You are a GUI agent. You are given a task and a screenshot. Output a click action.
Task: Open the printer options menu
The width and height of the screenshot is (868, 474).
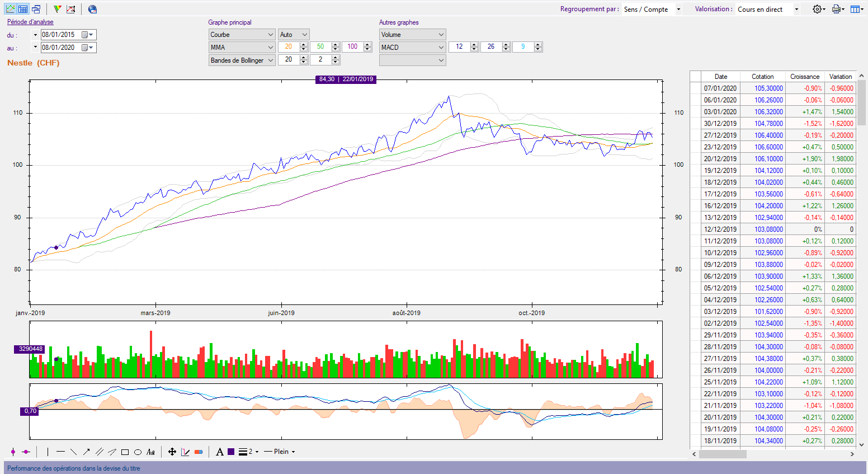click(837, 9)
